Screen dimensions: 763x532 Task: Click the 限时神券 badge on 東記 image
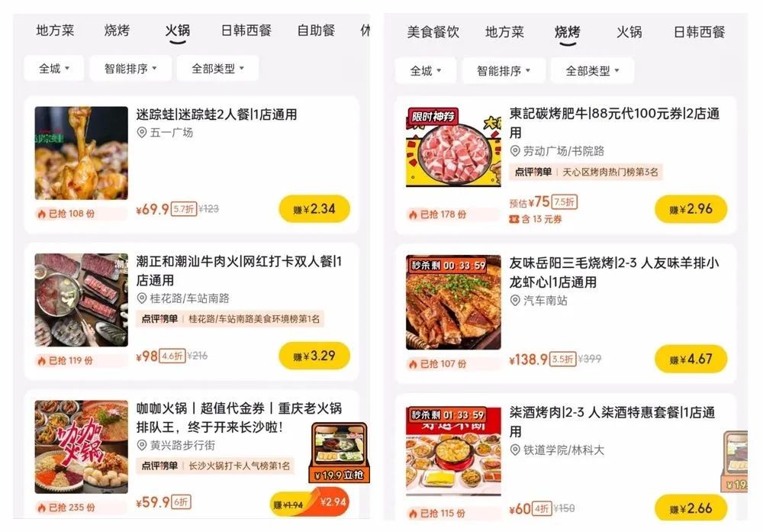tap(433, 117)
